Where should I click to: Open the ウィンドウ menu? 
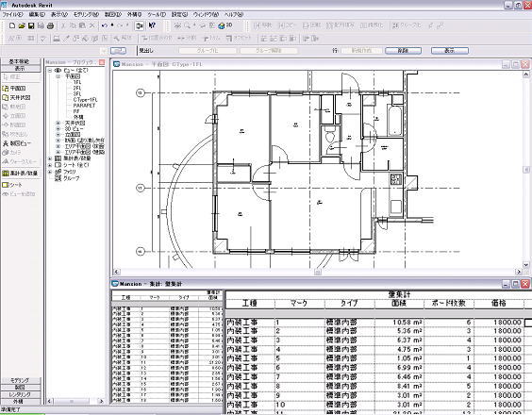pos(206,14)
